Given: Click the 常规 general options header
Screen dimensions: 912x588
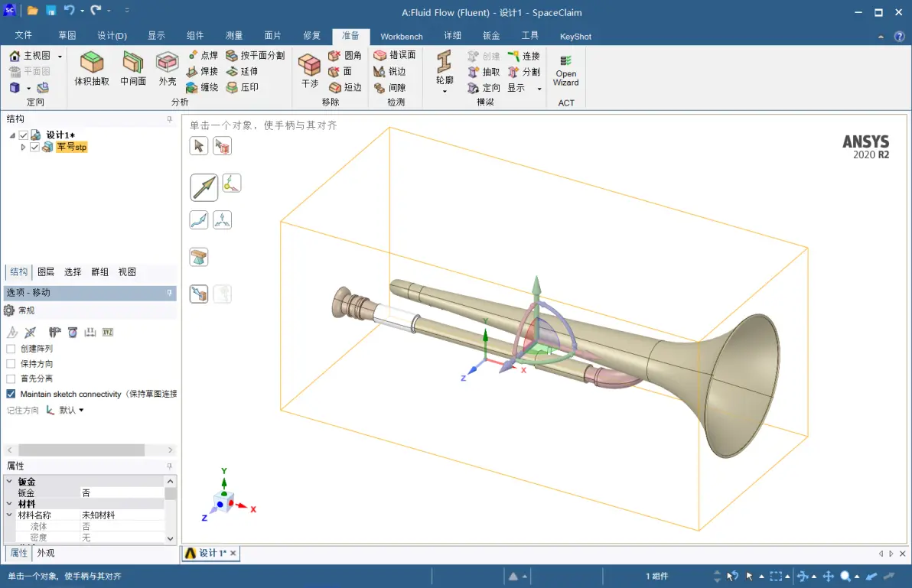Looking at the screenshot, I should [x=26, y=311].
